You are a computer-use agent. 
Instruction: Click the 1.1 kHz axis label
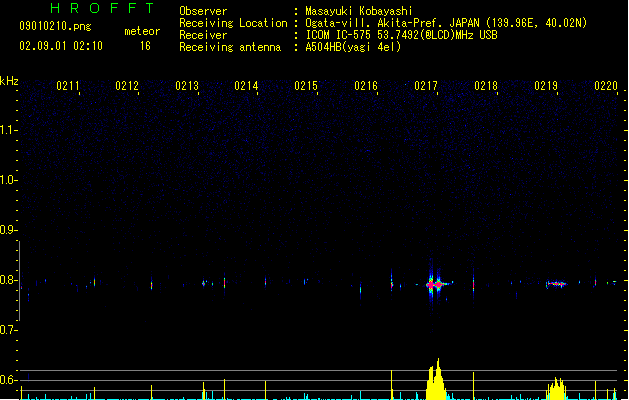8,130
